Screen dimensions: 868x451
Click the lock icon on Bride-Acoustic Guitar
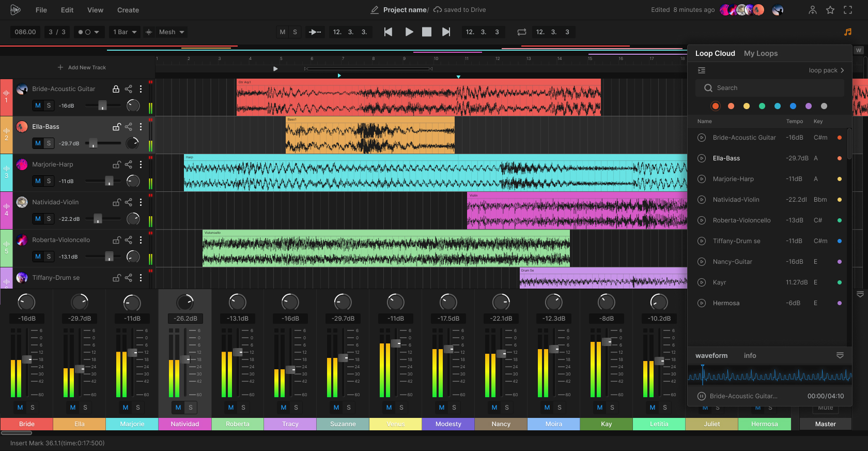(x=116, y=89)
